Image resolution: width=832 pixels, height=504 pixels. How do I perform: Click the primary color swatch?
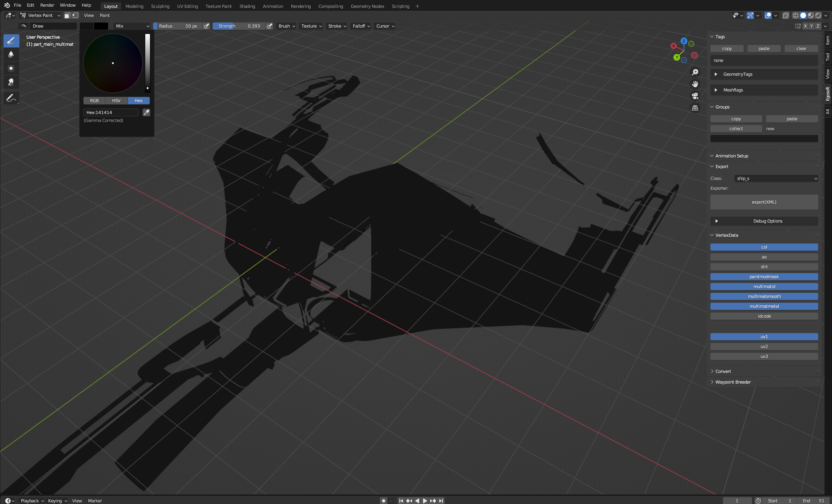[x=86, y=26]
